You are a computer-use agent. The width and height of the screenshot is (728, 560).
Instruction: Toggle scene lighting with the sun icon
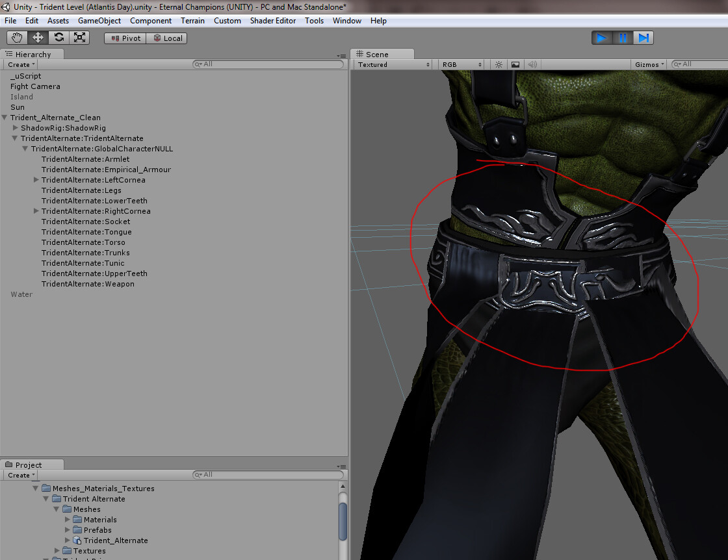click(x=498, y=64)
